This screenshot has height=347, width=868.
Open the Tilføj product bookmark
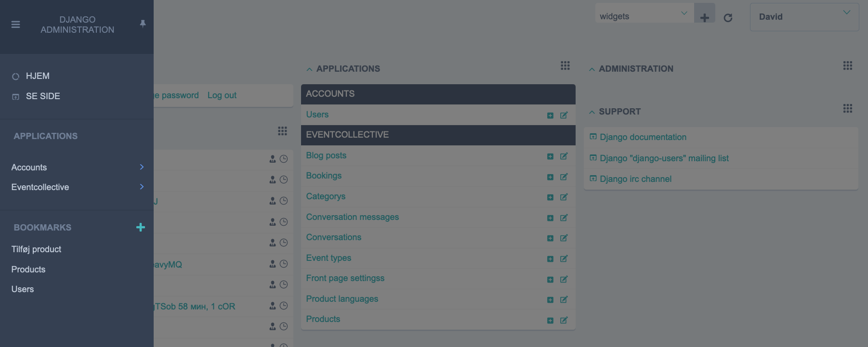click(x=36, y=249)
